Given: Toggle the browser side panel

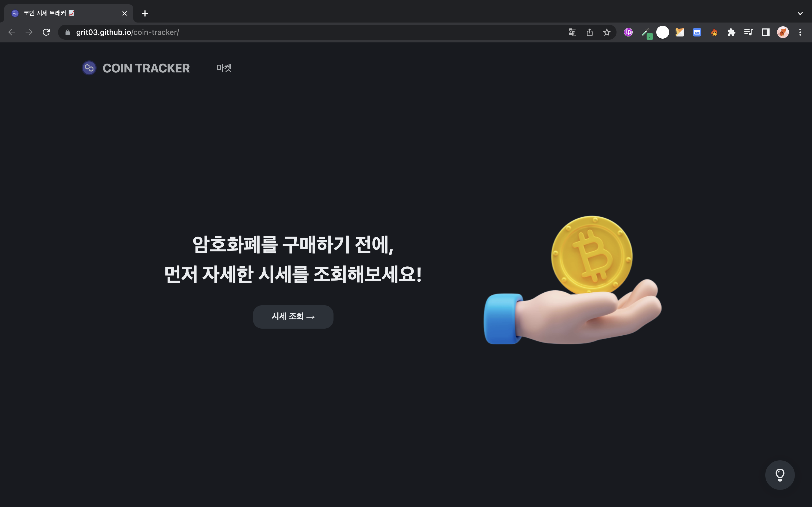Looking at the screenshot, I should pos(765,32).
